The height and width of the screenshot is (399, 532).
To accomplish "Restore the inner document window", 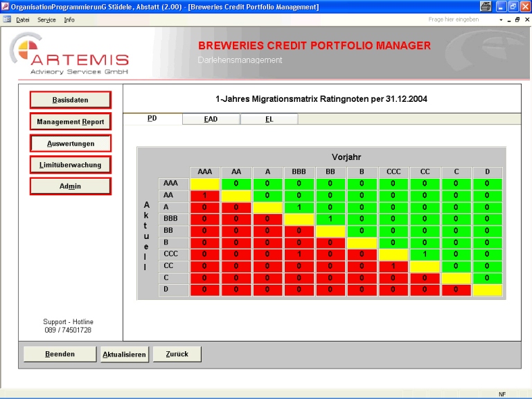I will pyautogui.click(x=517, y=19).
